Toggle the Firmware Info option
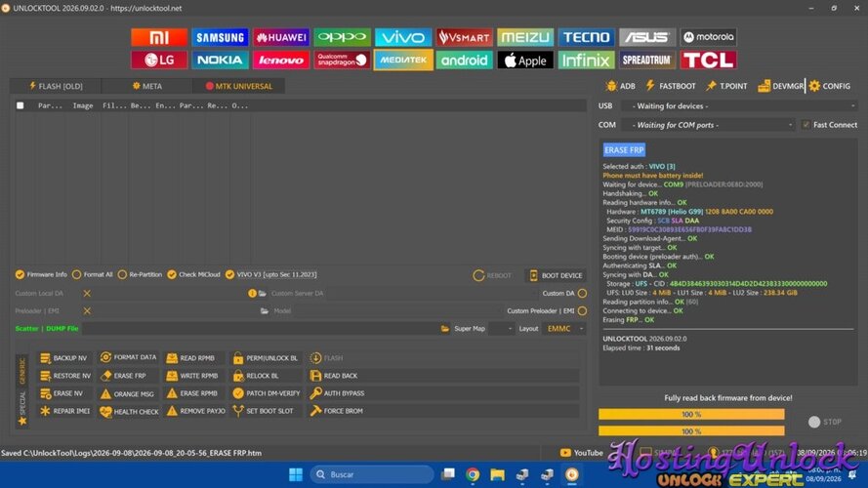Image resolution: width=868 pixels, height=488 pixels. [41, 274]
